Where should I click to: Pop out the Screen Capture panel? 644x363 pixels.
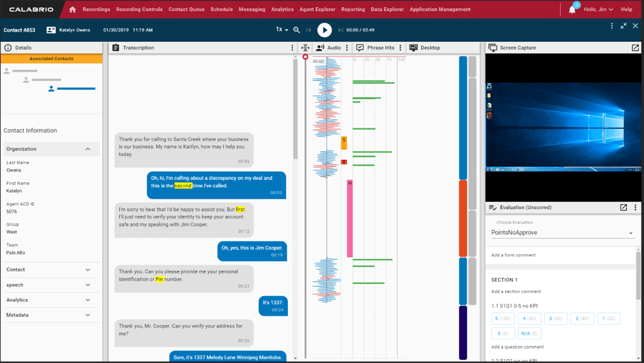[635, 48]
